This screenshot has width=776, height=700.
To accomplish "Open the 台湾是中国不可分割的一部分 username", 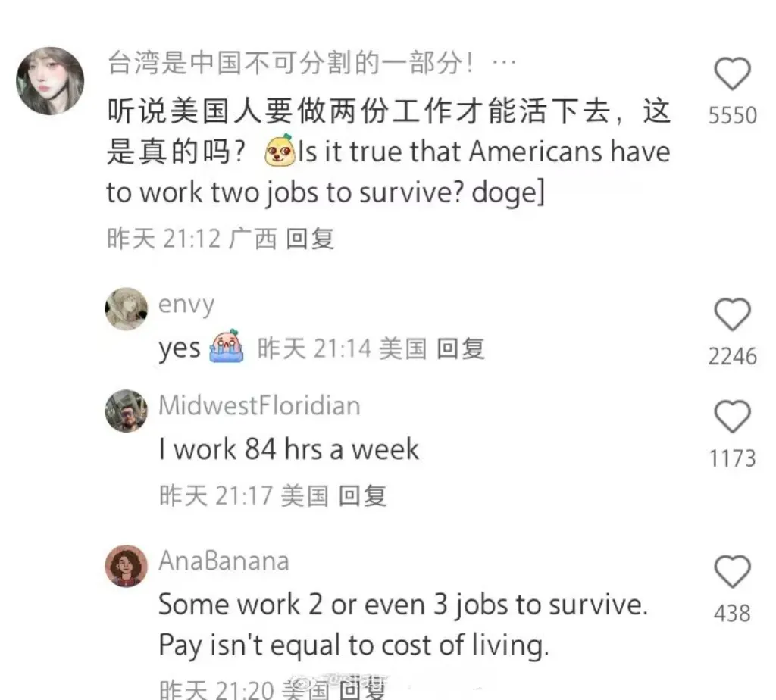I will [x=290, y=64].
